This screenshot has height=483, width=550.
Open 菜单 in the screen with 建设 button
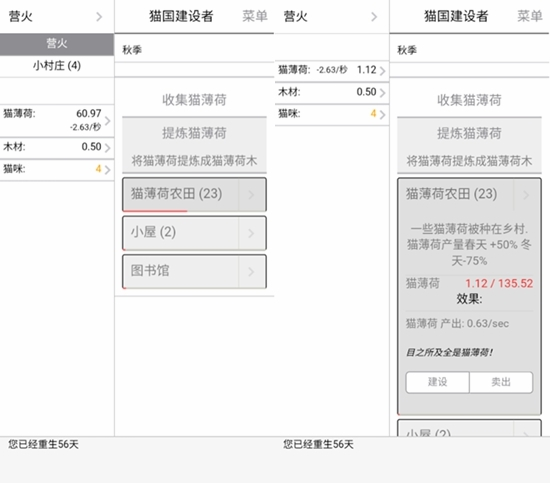pos(530,16)
